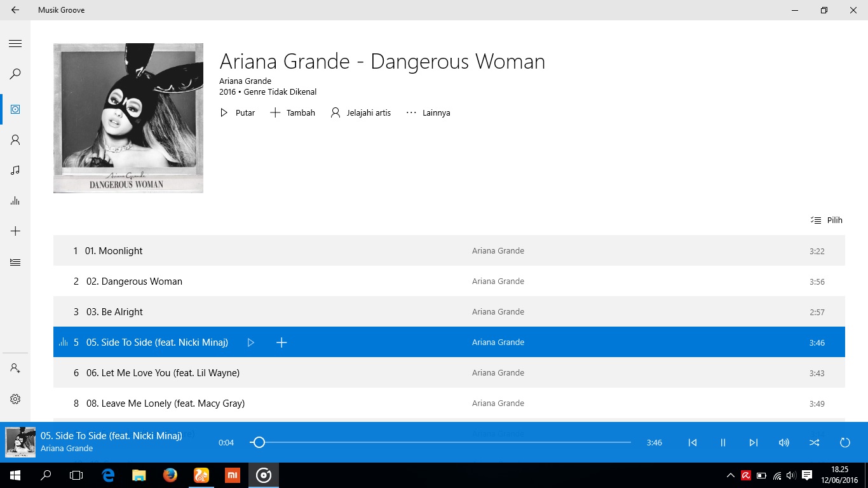Open the Action Center notifications
This screenshot has width=868, height=488.
tap(807, 475)
